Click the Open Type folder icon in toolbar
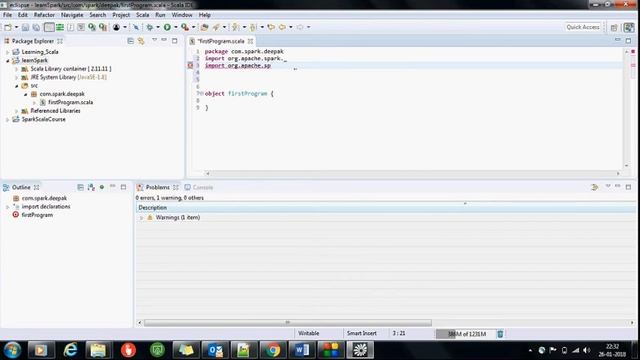640x360 pixels. point(204,27)
